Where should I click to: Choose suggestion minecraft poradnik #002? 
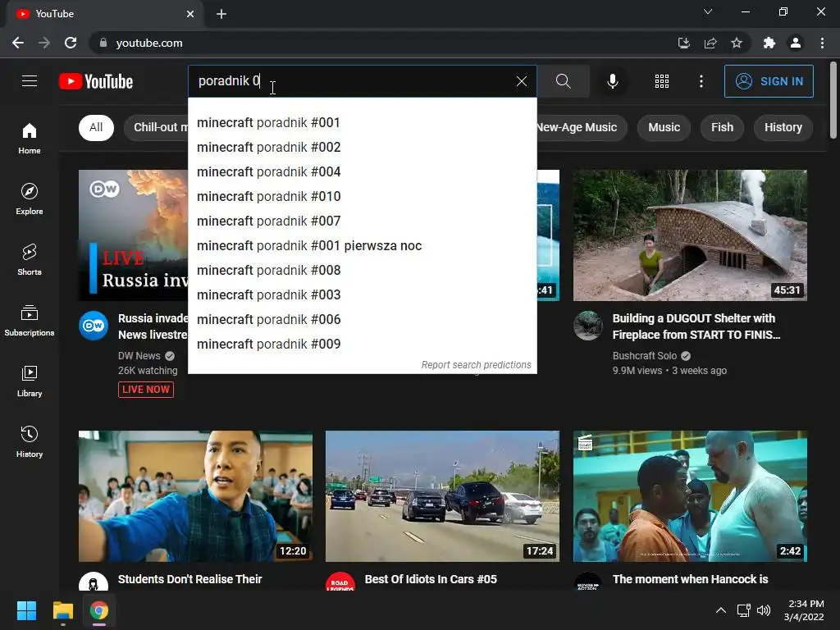(362, 148)
